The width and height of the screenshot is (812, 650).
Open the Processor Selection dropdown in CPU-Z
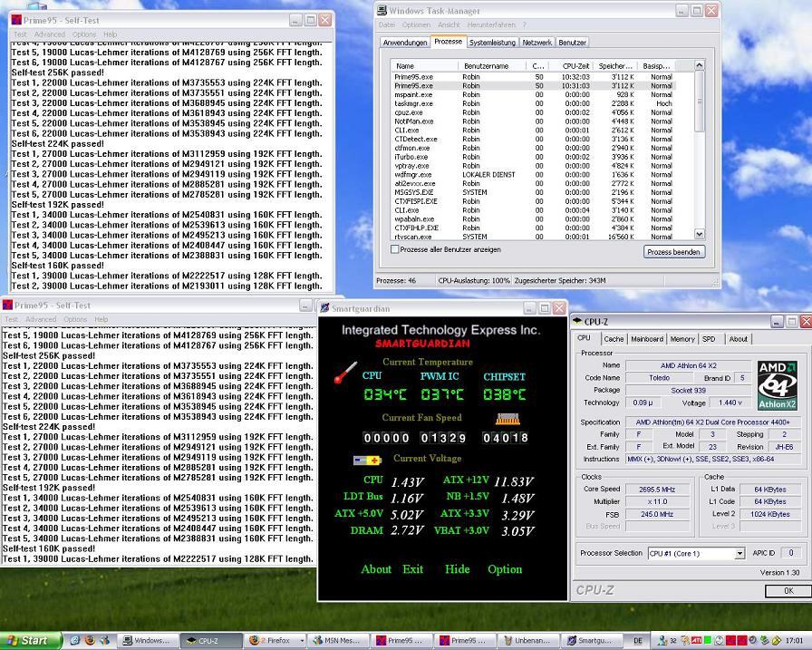[740, 554]
